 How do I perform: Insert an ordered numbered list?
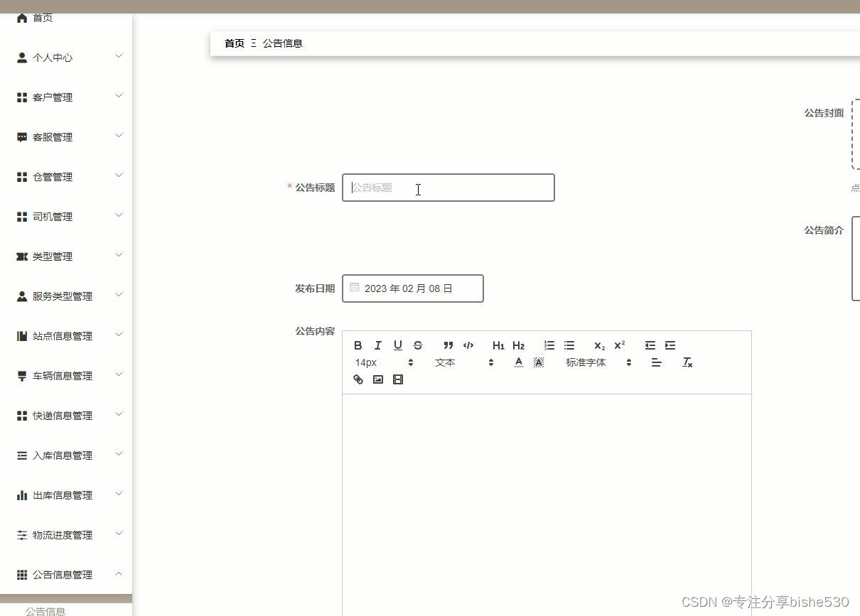(x=549, y=345)
